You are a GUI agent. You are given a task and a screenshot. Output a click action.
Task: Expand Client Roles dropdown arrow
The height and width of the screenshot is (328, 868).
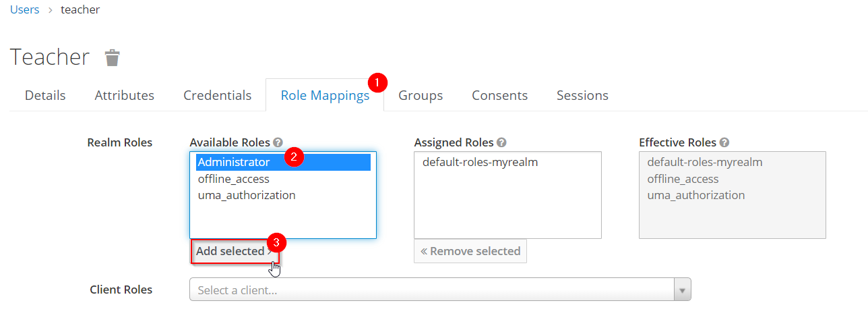click(682, 290)
